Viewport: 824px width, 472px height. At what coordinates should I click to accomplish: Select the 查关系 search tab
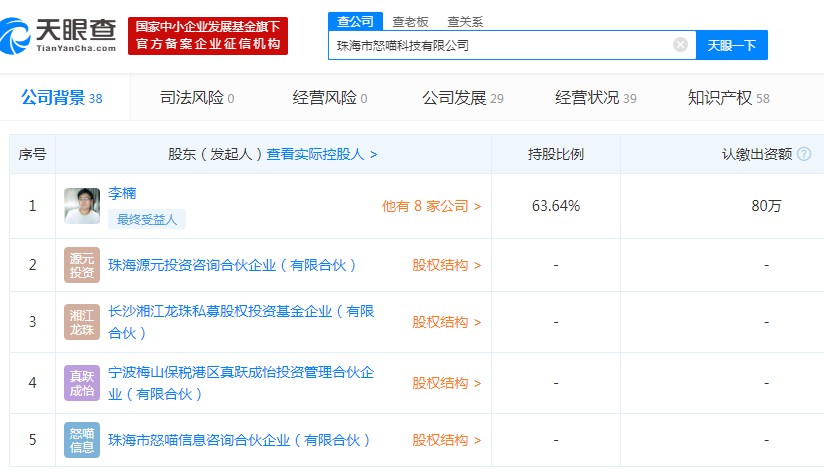click(465, 22)
